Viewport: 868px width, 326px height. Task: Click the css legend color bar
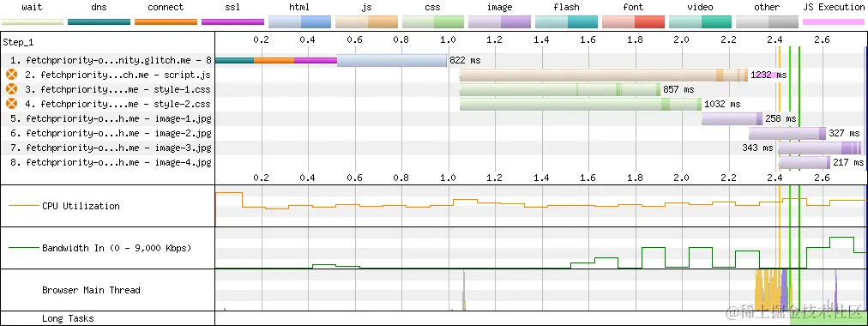pyautogui.click(x=433, y=22)
